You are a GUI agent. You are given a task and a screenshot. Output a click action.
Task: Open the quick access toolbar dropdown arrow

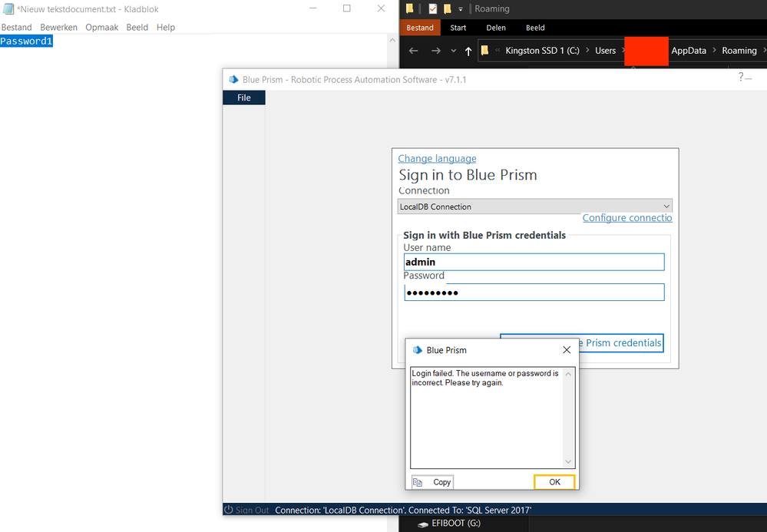pyautogui.click(x=461, y=9)
